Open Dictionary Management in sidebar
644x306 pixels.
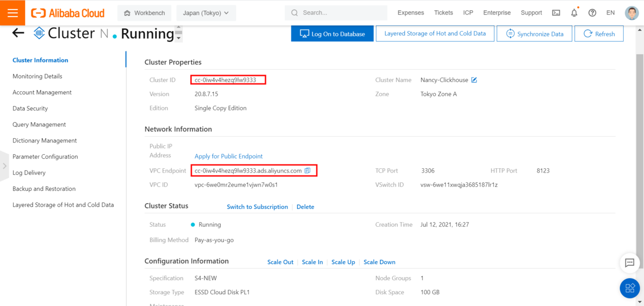(x=45, y=140)
